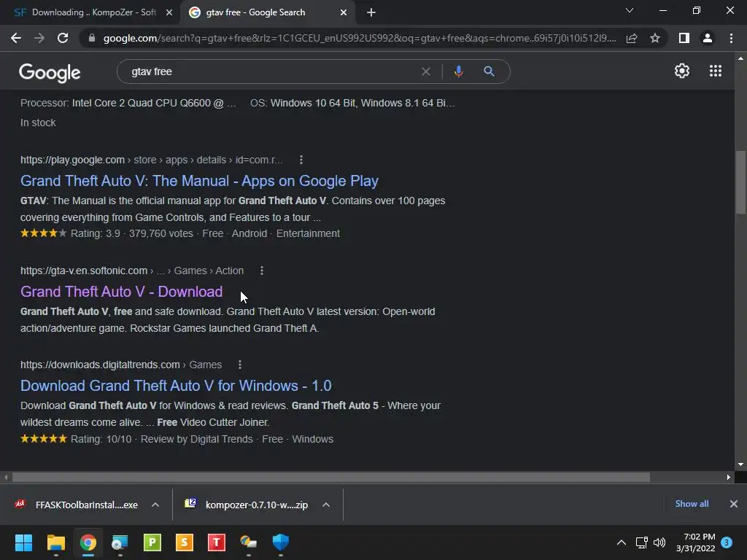Open tab search chevron in title bar

pos(630,10)
